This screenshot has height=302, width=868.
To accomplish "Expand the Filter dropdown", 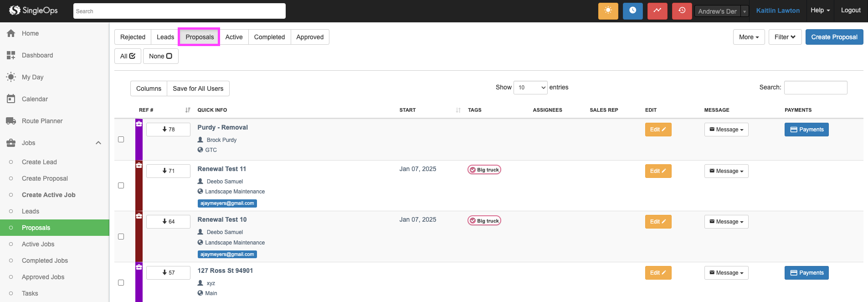I will (785, 37).
